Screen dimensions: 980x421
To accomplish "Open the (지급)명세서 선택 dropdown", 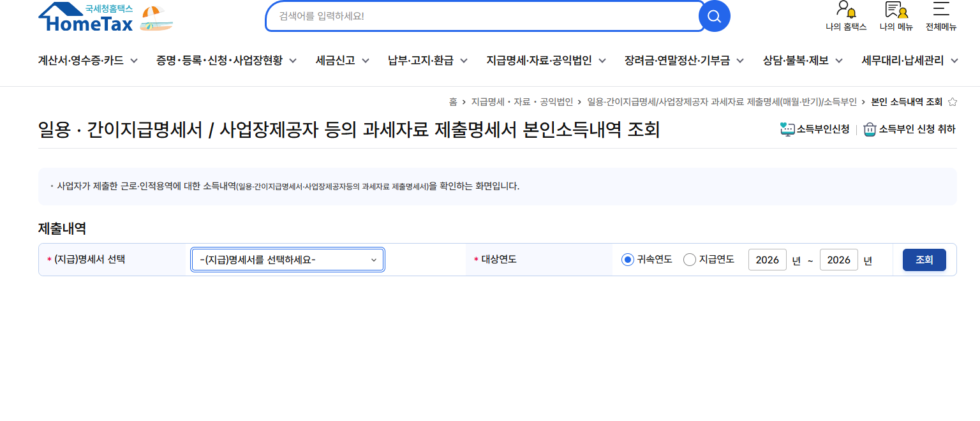I will click(288, 260).
